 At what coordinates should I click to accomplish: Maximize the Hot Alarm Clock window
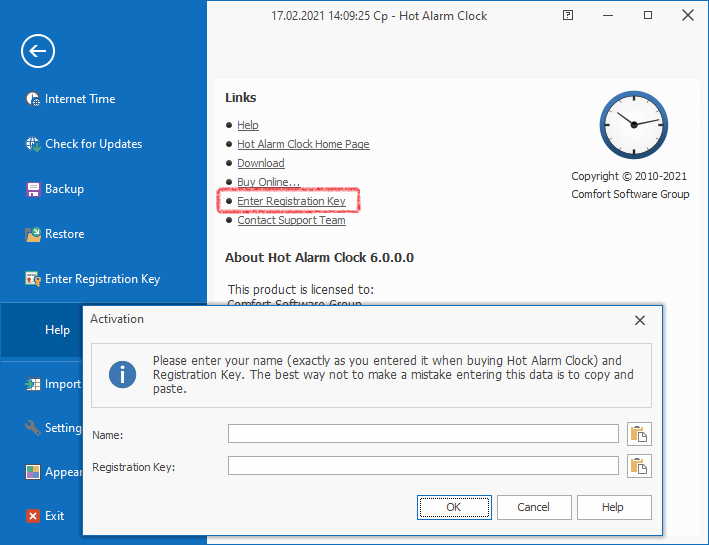point(648,15)
